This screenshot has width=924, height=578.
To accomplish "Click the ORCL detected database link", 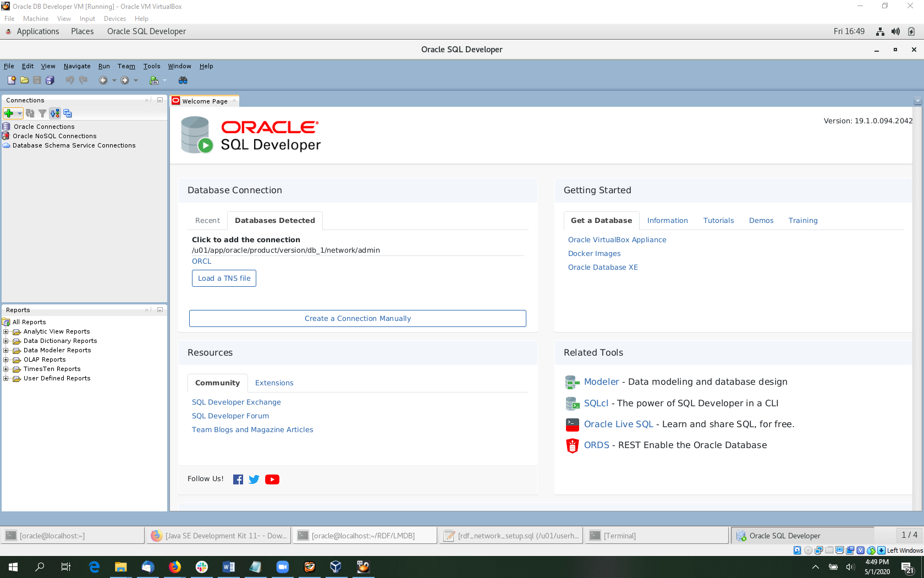I will [201, 261].
